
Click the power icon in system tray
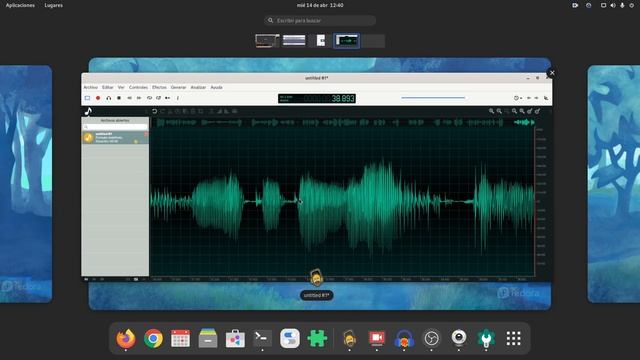click(x=631, y=5)
